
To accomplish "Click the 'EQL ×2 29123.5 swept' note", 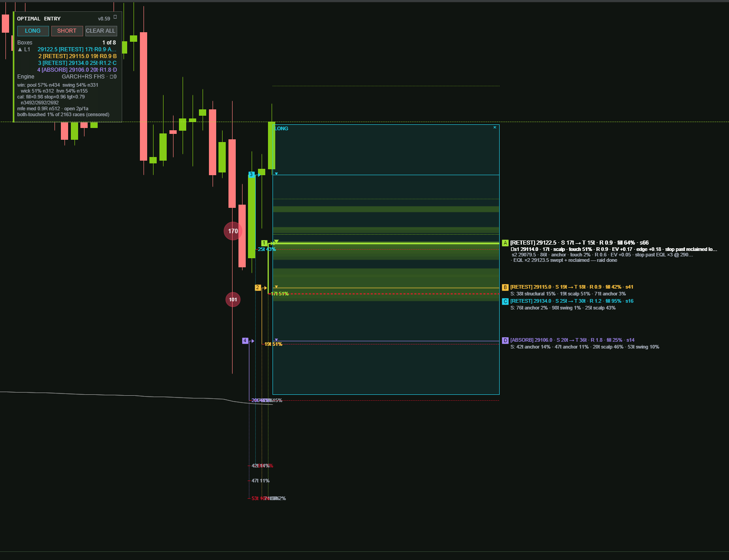I will [x=564, y=260].
